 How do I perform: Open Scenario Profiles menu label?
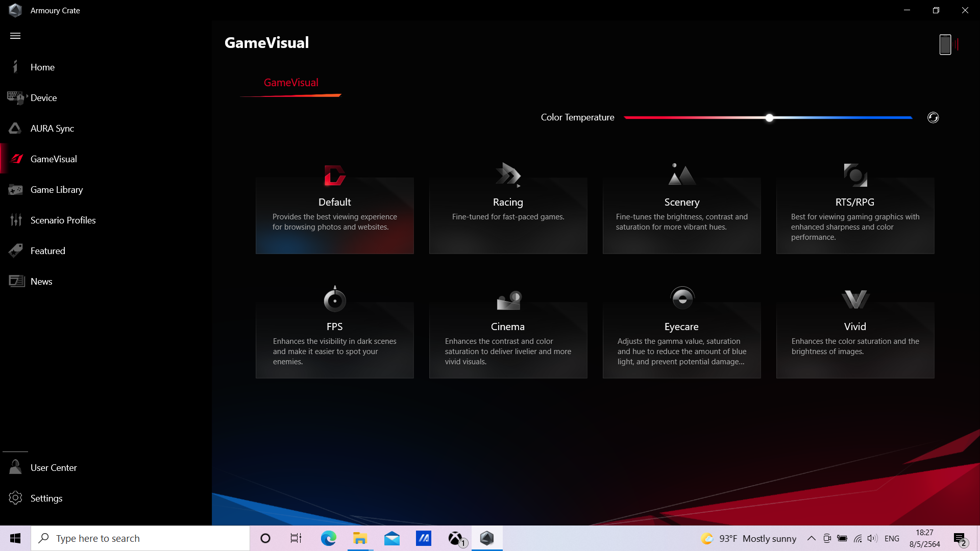click(63, 220)
